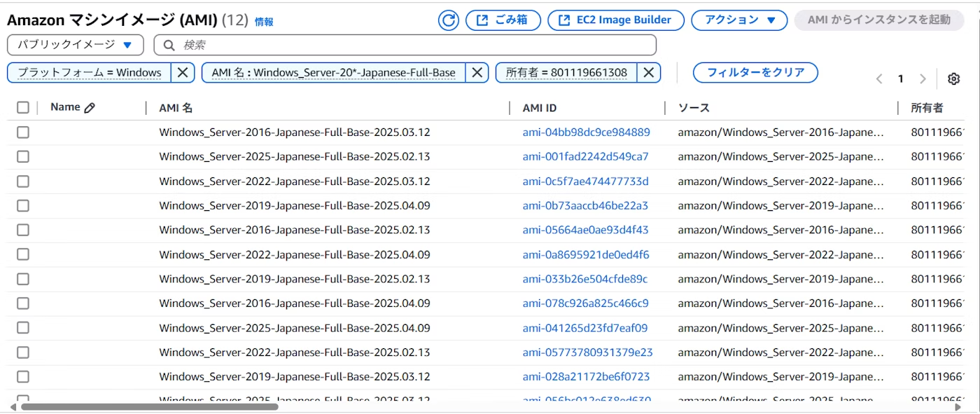The height and width of the screenshot is (414, 980).
Task: Open AMI ami-0a8695921de0ed4f6
Action: (x=586, y=254)
